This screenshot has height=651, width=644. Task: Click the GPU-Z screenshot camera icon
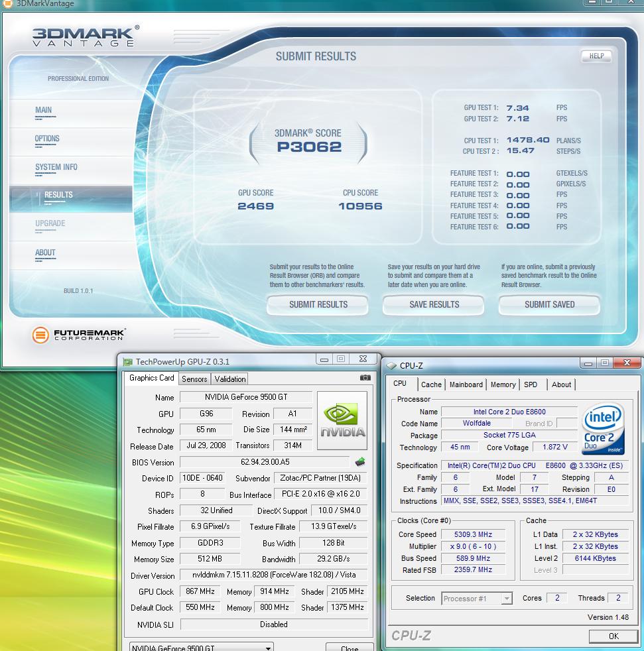coord(365,377)
